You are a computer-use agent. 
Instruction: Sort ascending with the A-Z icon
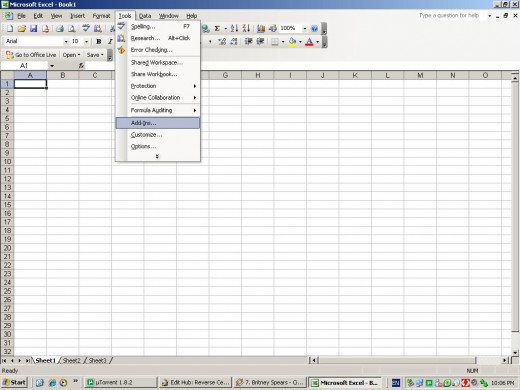[234, 29]
